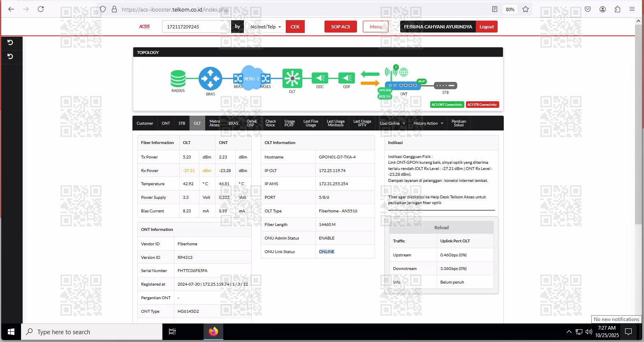This screenshot has width=644, height=342.
Task: Open the Panduan Solusi tab
Action: [459, 123]
